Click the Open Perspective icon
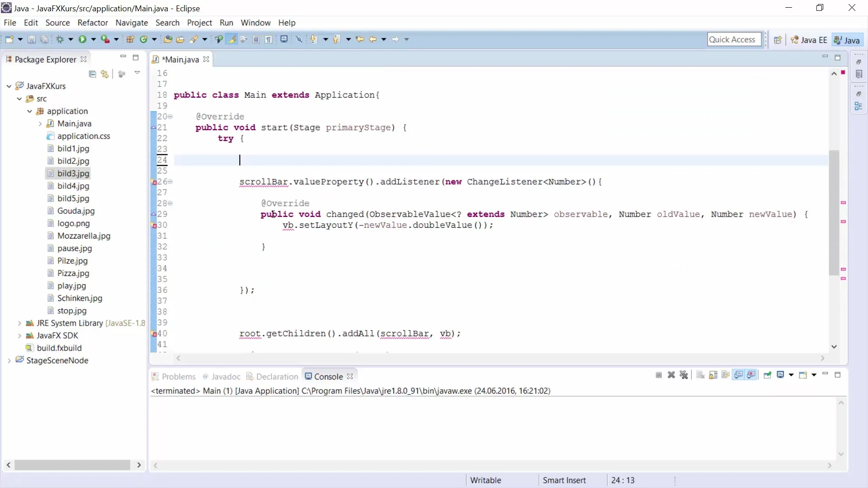The image size is (868, 488). pyautogui.click(x=778, y=40)
